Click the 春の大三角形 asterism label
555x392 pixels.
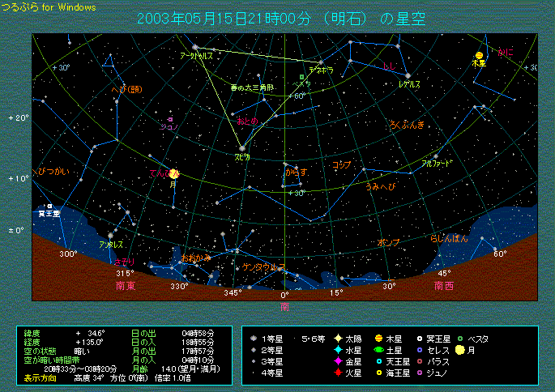(x=252, y=87)
